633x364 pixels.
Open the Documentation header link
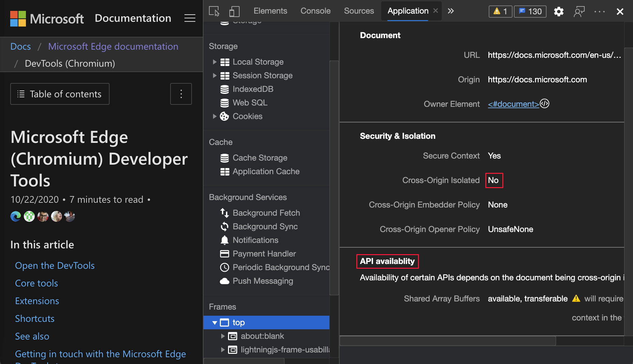(133, 18)
